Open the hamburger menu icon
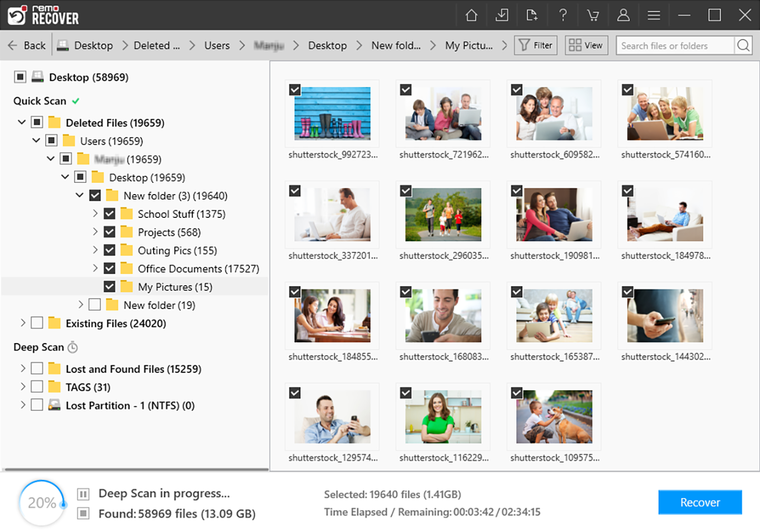Viewport: 760px width, 532px height. [x=654, y=15]
